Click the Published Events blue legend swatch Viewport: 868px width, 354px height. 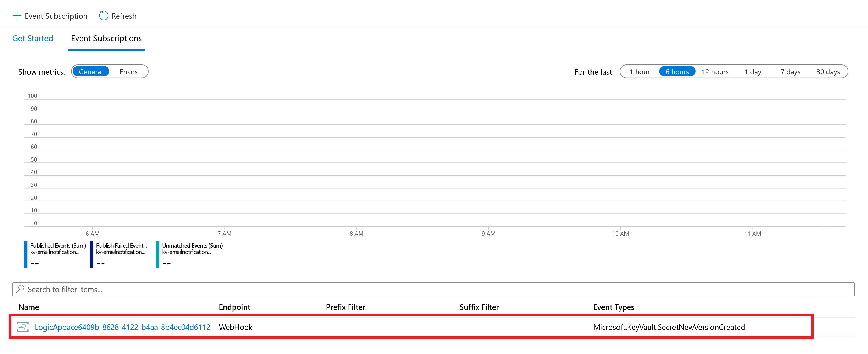point(26,254)
